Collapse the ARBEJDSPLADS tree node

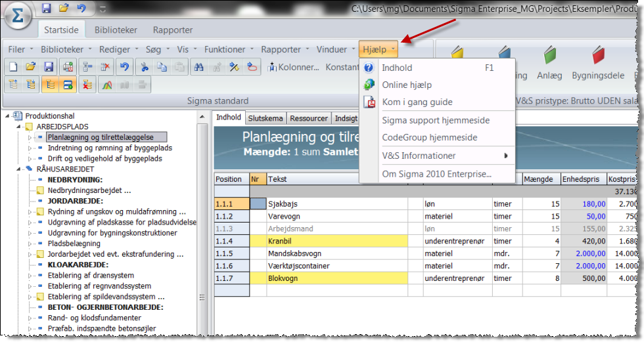(x=18, y=127)
